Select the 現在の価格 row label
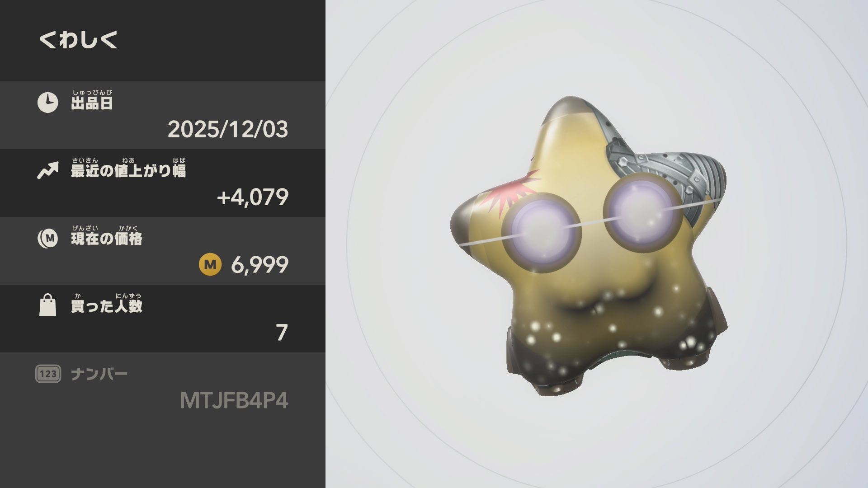 (106, 236)
